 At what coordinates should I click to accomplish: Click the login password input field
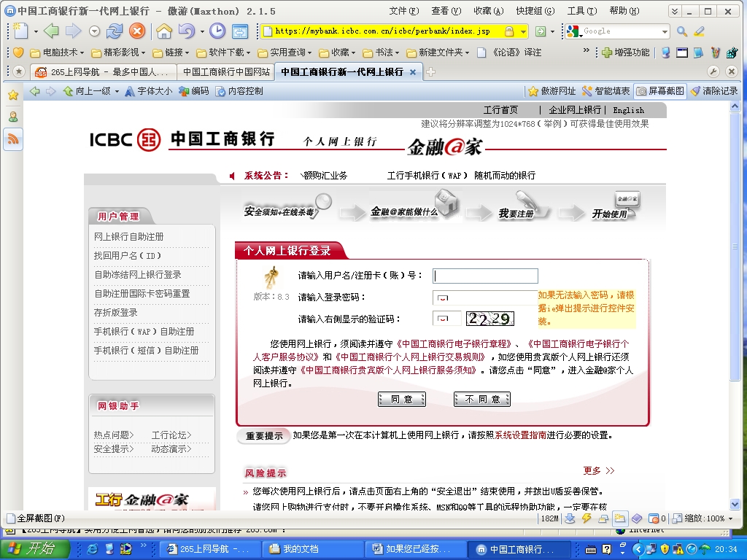tap(485, 297)
